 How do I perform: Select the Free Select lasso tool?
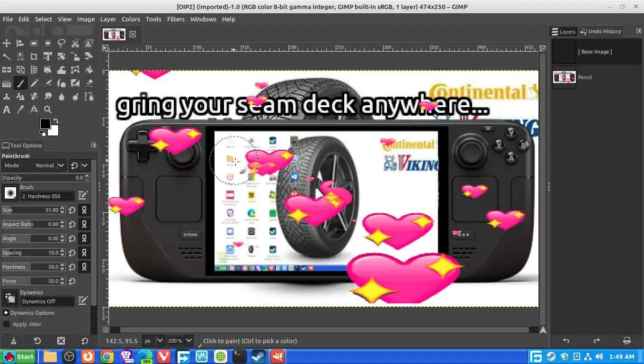click(62, 43)
